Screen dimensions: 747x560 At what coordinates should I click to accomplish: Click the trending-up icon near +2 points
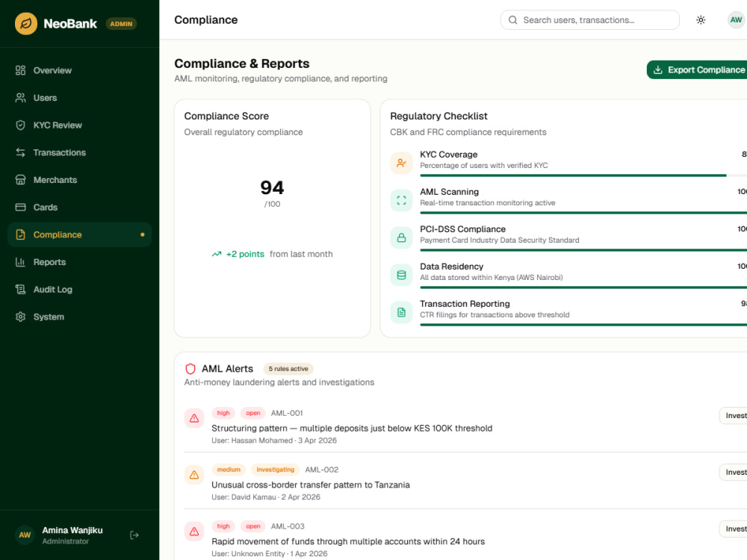(217, 255)
